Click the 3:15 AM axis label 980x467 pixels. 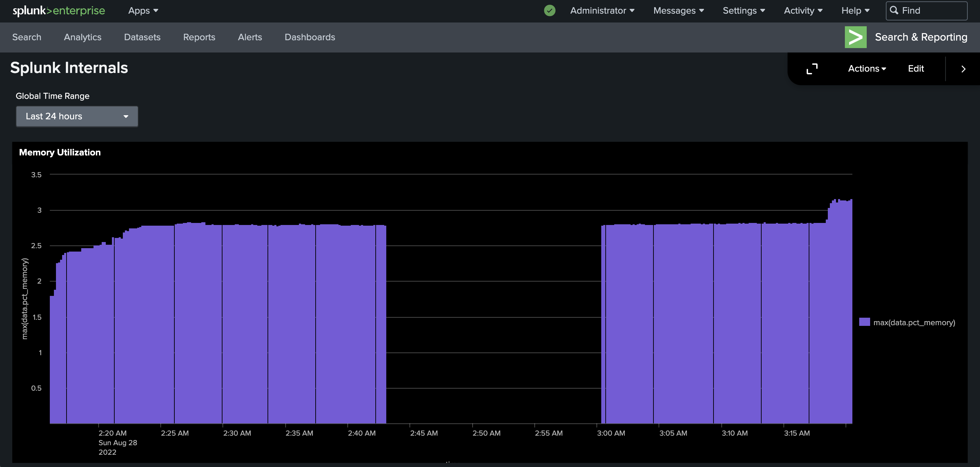point(797,433)
